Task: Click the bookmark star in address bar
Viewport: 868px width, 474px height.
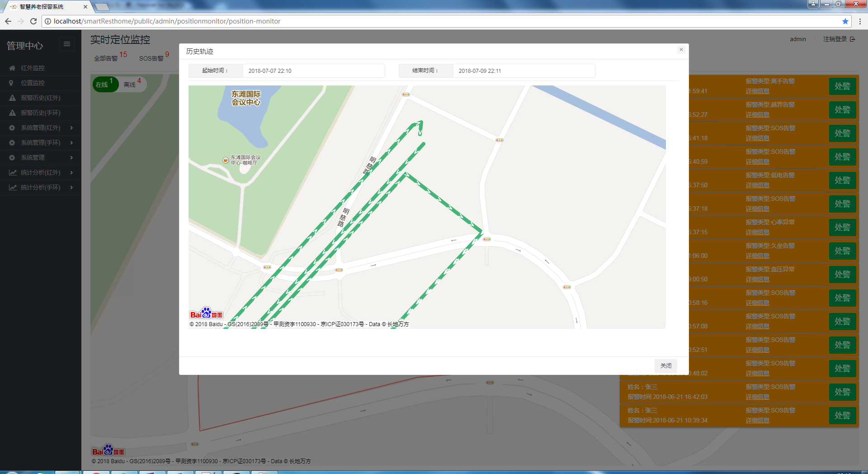Action: pos(845,21)
